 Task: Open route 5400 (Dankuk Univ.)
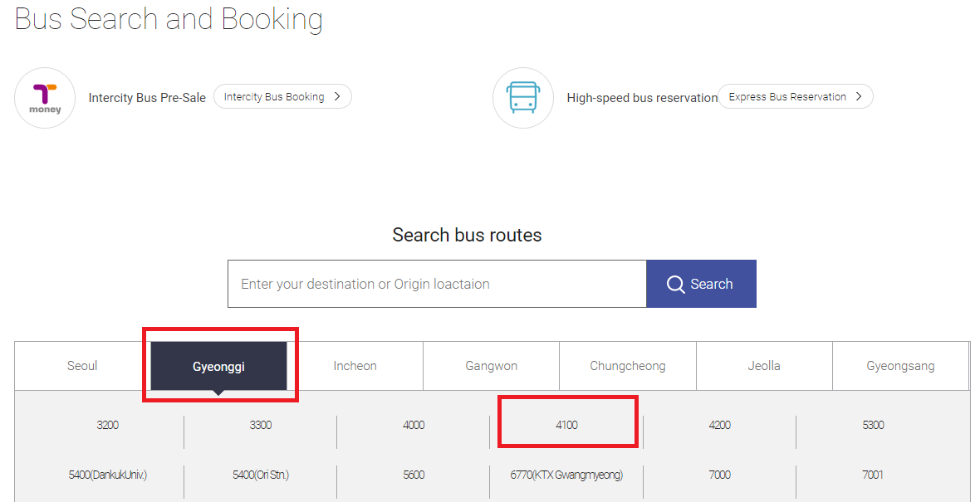(107, 475)
